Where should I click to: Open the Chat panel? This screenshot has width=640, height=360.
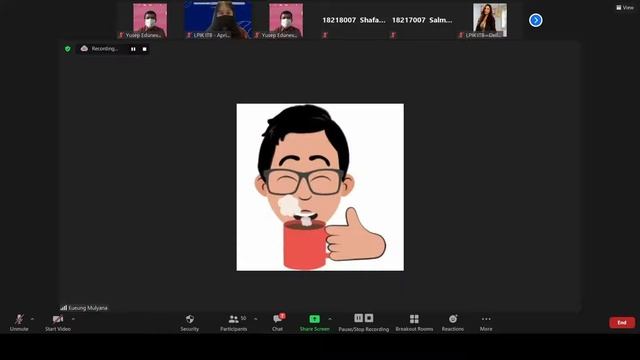[x=278, y=322]
